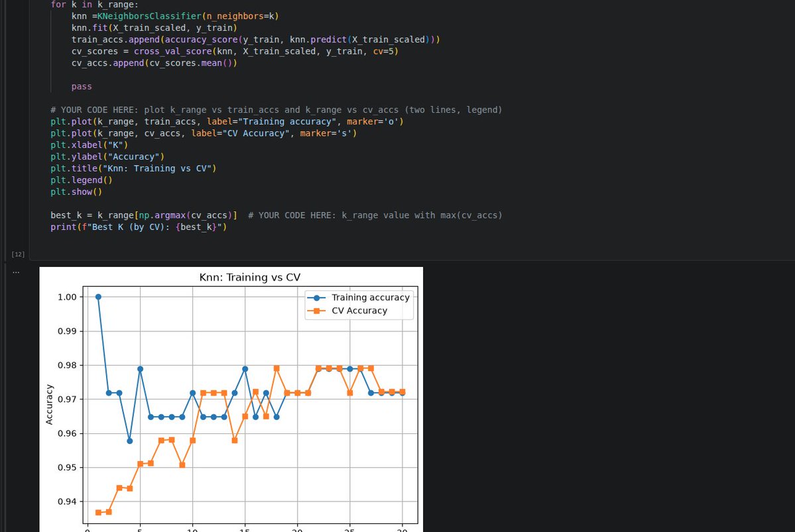Click the 'Training accuracy' legend entry in the plot
The height and width of the screenshot is (532, 795).
(x=359, y=297)
